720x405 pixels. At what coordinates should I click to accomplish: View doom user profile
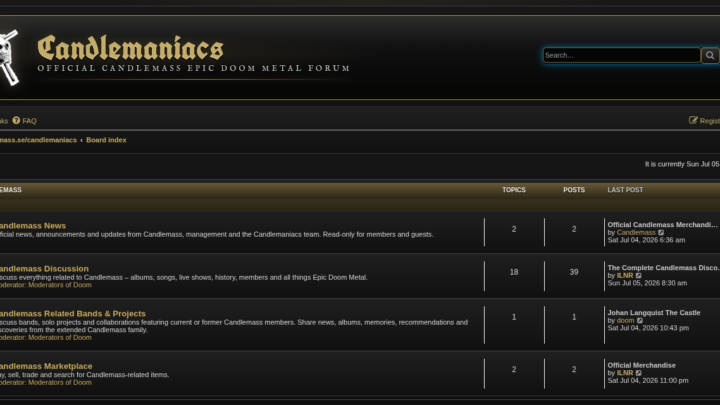[x=625, y=321]
